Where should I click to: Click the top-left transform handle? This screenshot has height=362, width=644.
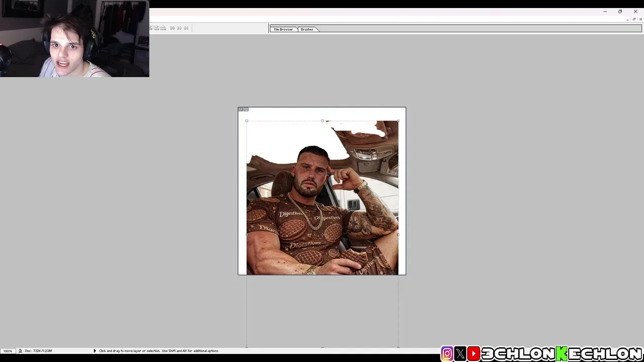click(247, 121)
